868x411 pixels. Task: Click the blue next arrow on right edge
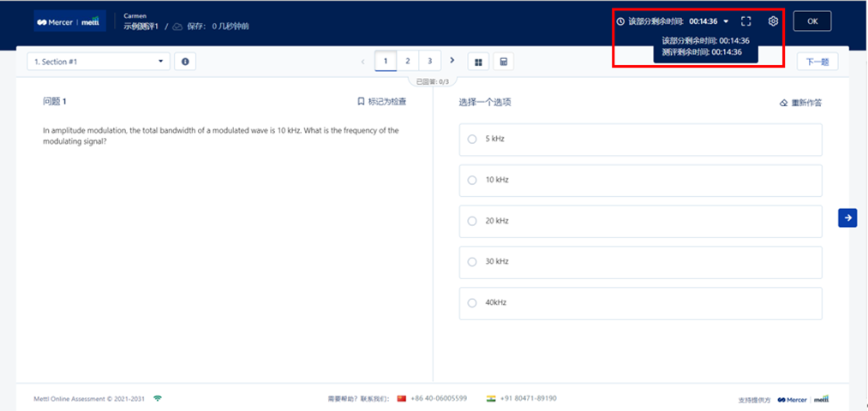847,218
